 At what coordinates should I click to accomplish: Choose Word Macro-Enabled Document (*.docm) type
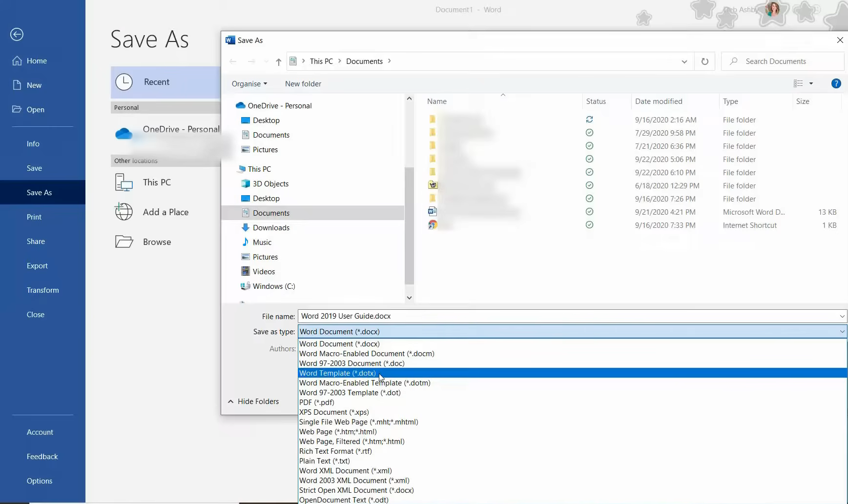pyautogui.click(x=573, y=354)
